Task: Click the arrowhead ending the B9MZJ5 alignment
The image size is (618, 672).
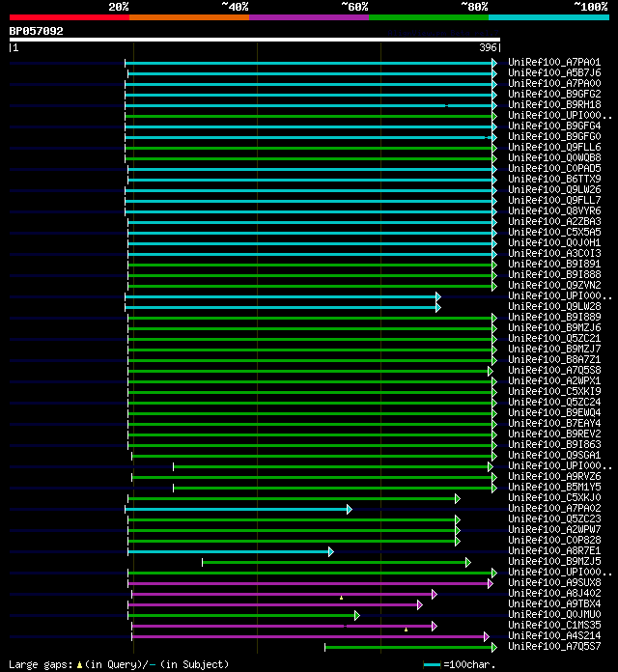Action: pyautogui.click(x=468, y=562)
